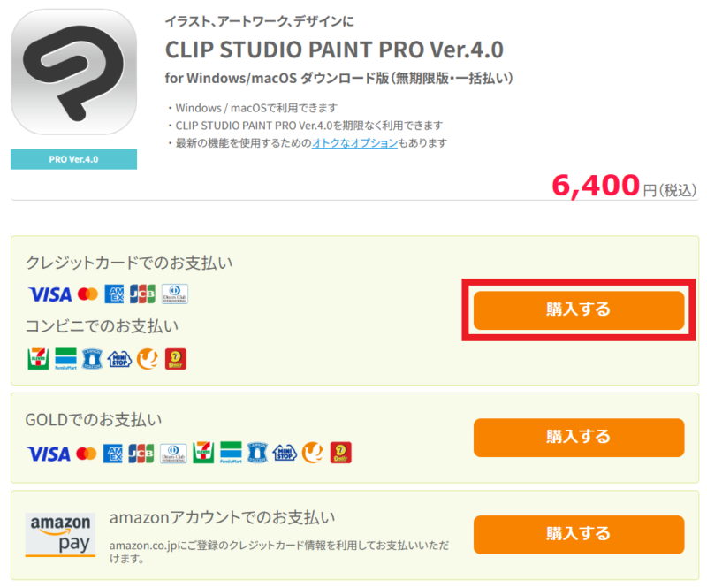Click the American Express icon in credit card section
707x588 pixels.
[x=114, y=294]
